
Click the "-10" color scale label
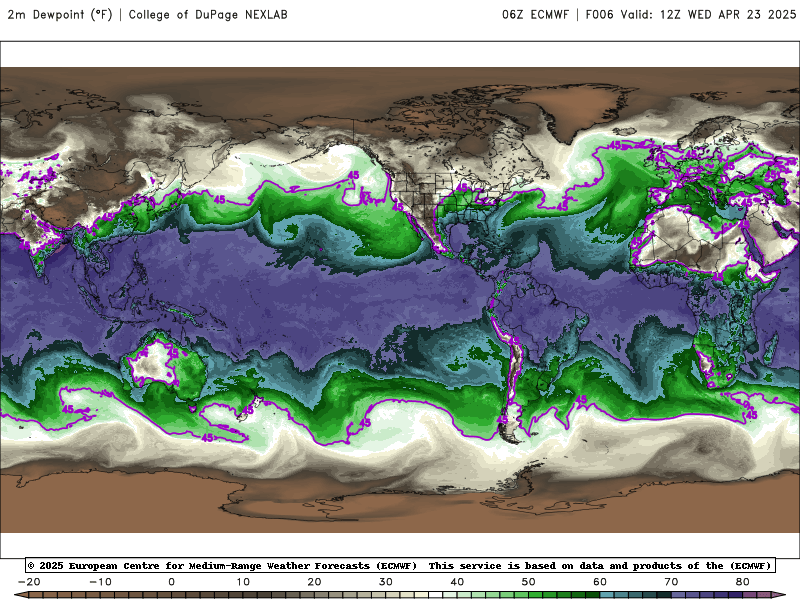pos(100,582)
